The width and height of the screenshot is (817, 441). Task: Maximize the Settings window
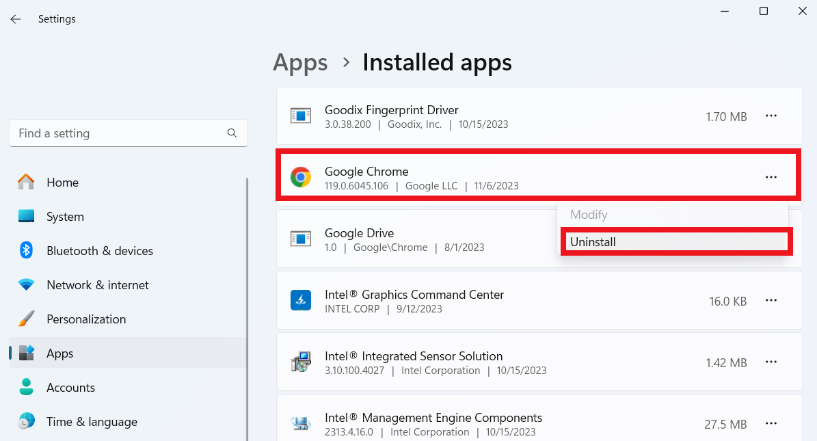coord(763,11)
